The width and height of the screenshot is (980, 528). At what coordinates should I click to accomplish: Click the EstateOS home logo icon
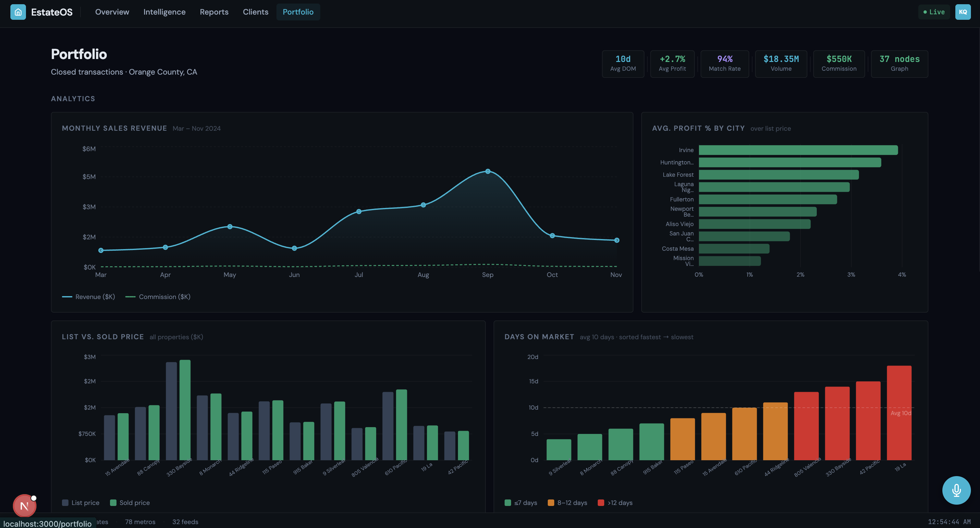click(18, 12)
